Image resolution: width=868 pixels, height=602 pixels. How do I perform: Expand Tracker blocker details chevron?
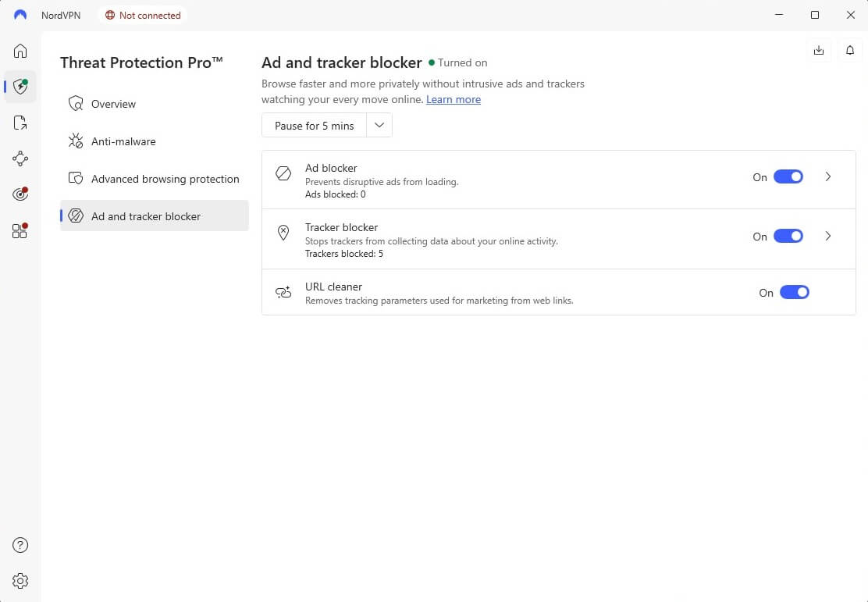pyautogui.click(x=828, y=236)
